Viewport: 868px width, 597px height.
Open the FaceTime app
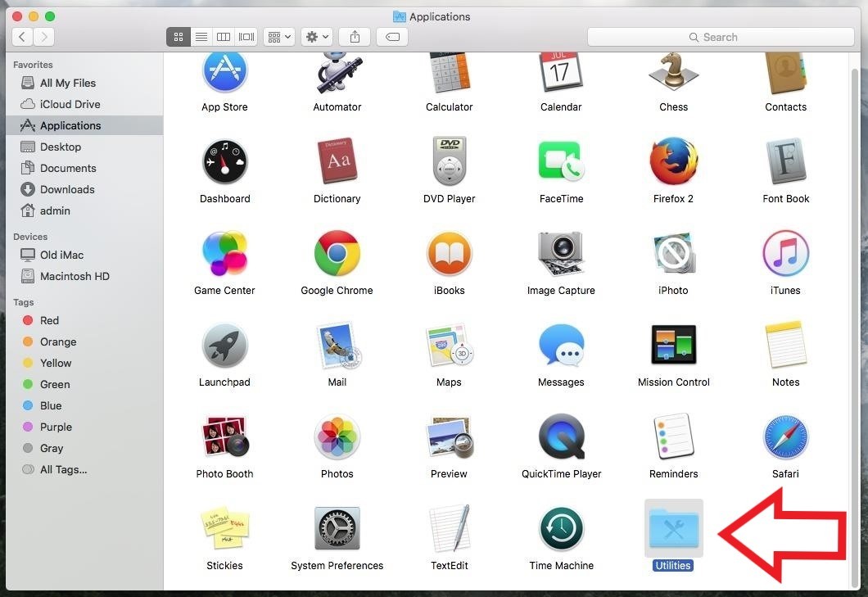[x=561, y=161]
